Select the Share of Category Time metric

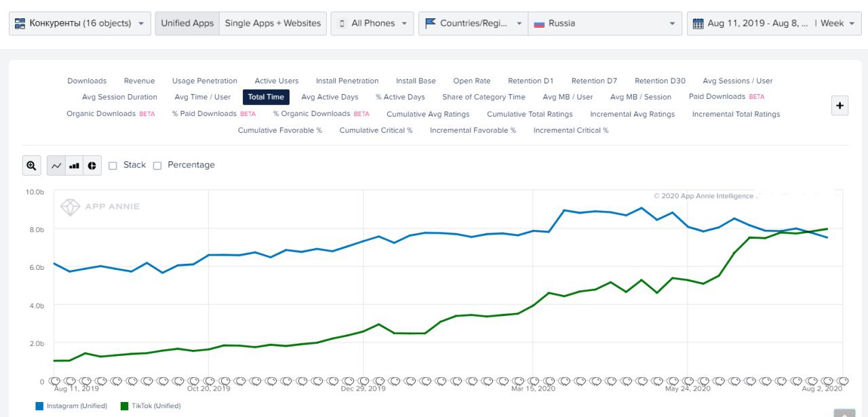[x=484, y=97]
